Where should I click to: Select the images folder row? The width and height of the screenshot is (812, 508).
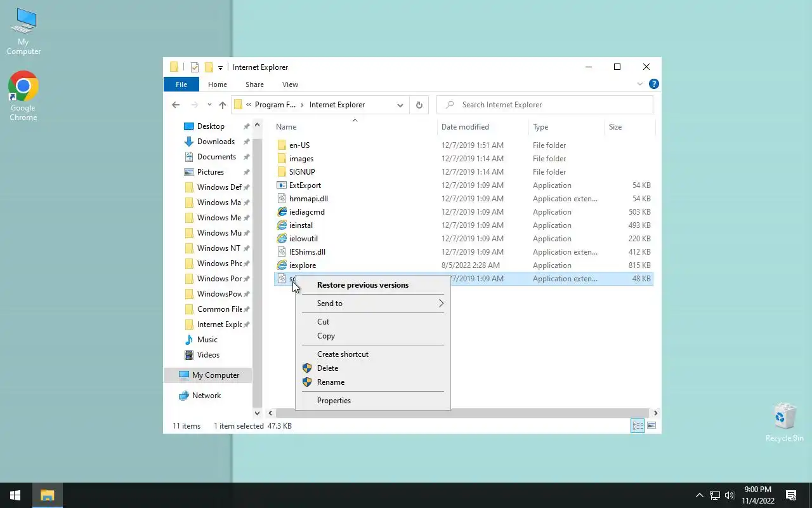point(464,159)
